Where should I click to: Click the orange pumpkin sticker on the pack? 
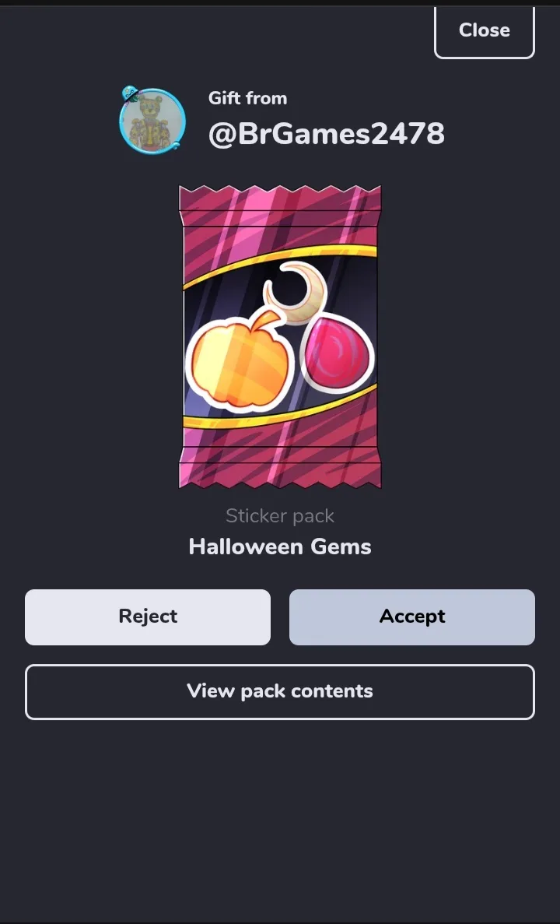pos(231,362)
